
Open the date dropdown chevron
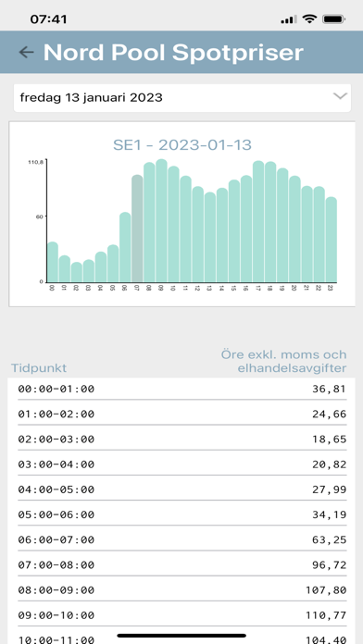pos(340,96)
